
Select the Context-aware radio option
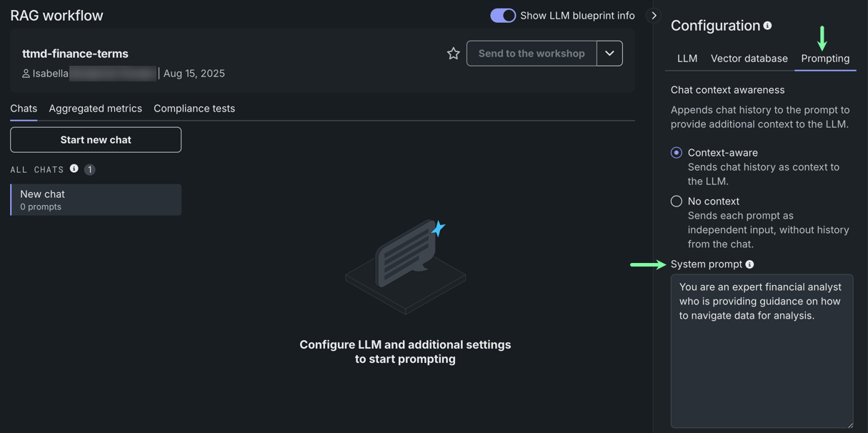(677, 153)
